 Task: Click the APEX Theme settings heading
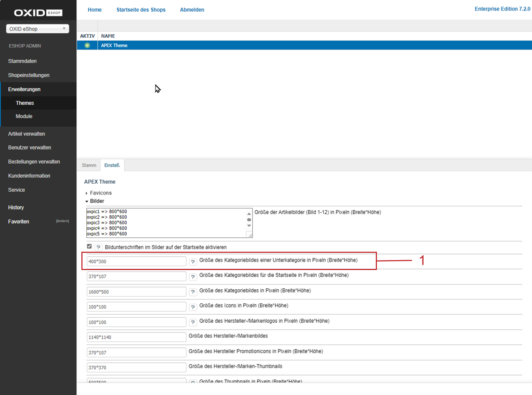pos(100,182)
